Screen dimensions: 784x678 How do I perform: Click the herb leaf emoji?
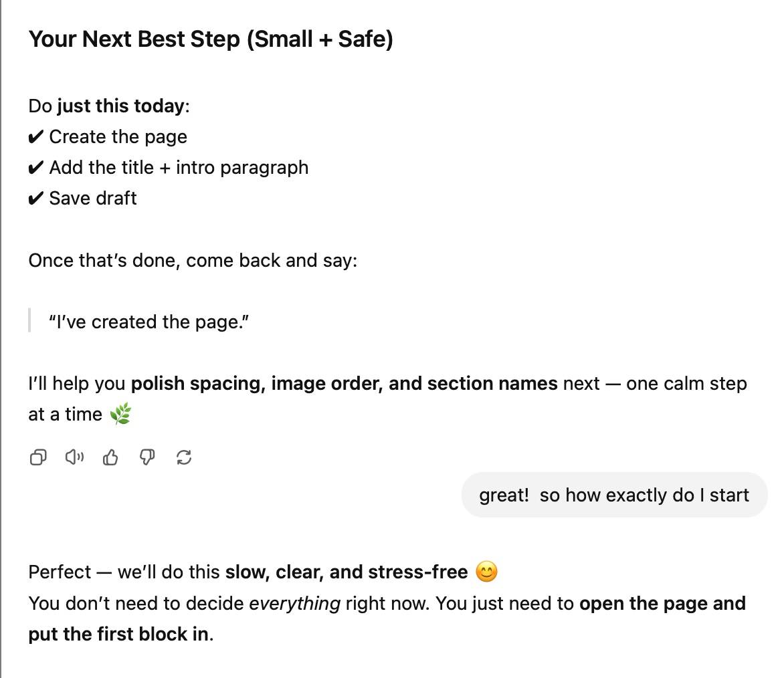click(120, 415)
